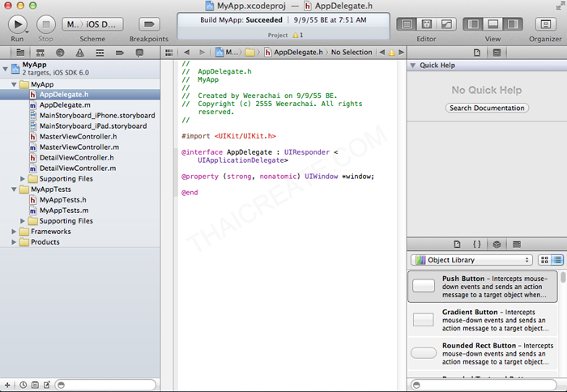Click the project warning count in activity viewer
The image size is (567, 392).
click(298, 35)
